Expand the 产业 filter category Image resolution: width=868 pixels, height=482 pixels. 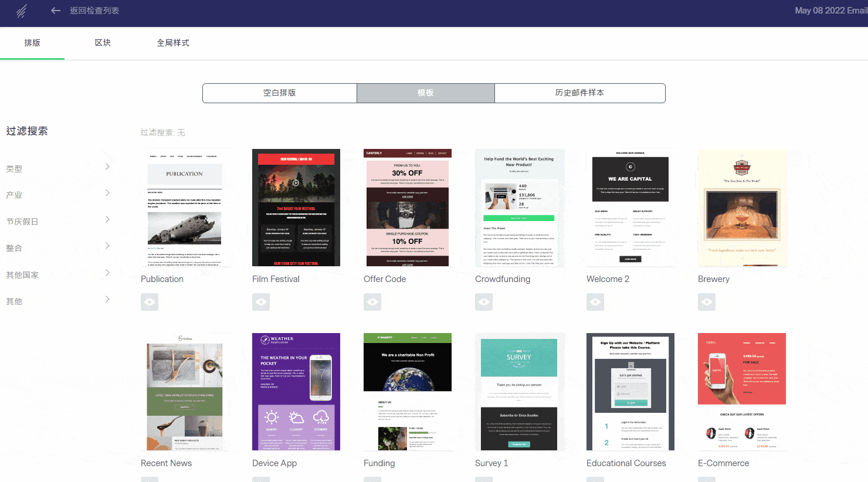pos(57,195)
